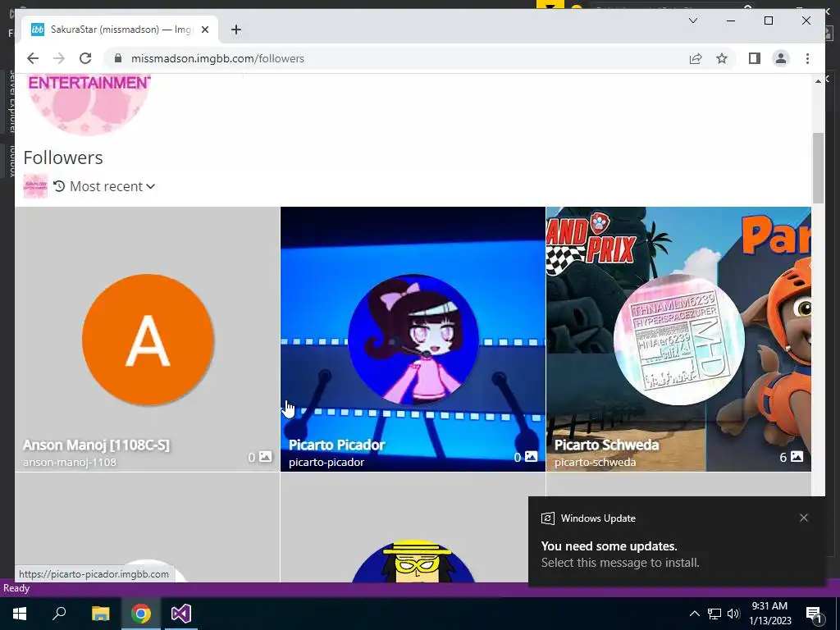
Task: Close the SakuraStar tab
Action: coord(204,30)
